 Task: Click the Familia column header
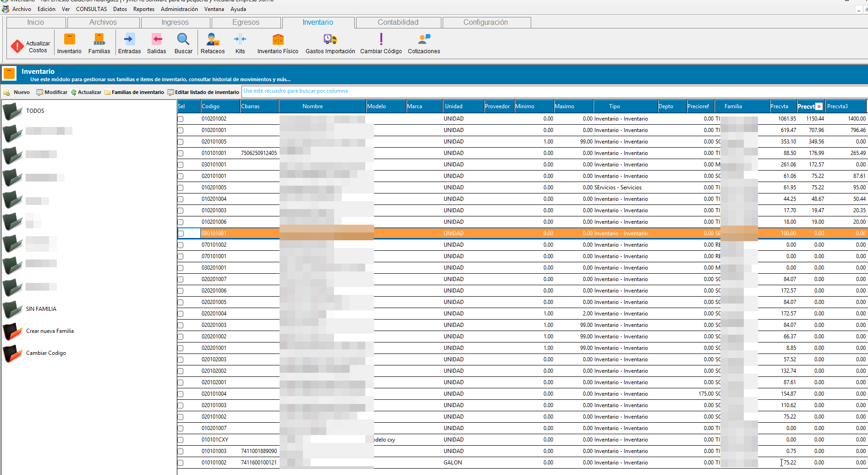click(x=742, y=106)
